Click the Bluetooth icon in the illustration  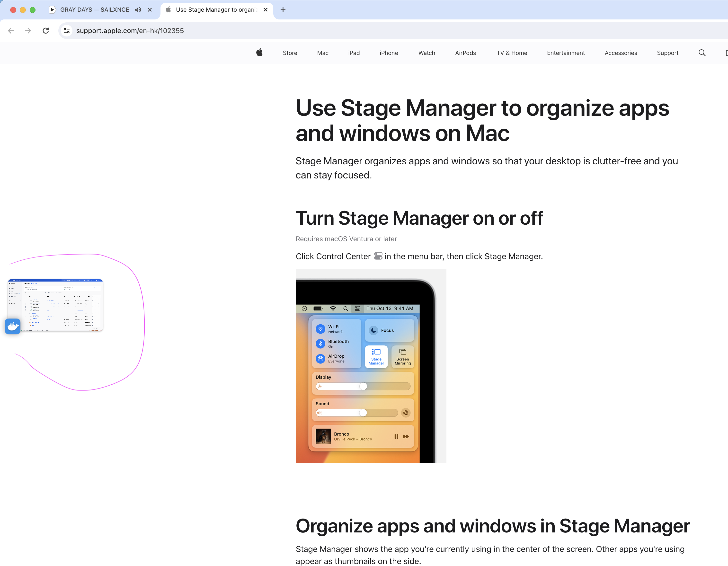point(320,344)
